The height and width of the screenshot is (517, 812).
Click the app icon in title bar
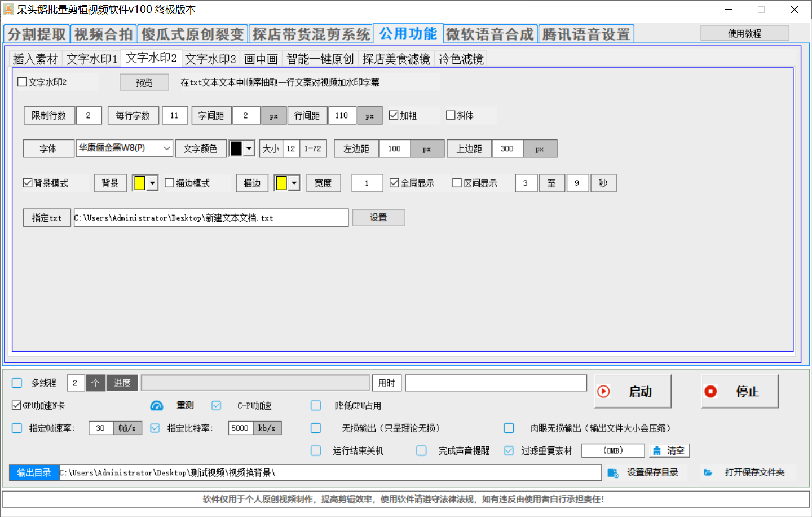coord(8,10)
